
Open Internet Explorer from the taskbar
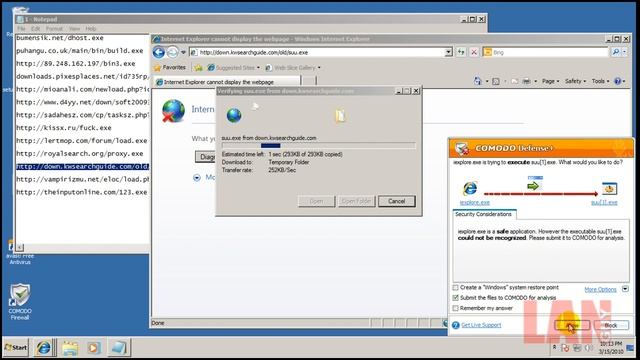(43, 348)
